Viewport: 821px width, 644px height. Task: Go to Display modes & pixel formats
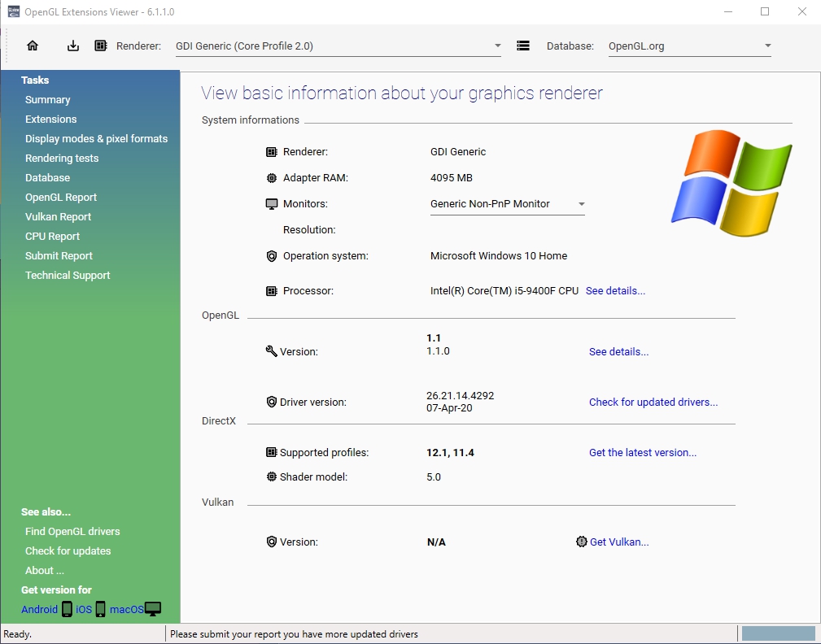[96, 138]
